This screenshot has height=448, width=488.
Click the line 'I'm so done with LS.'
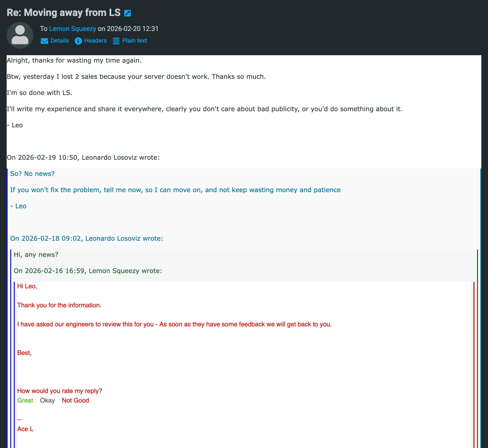[40, 93]
